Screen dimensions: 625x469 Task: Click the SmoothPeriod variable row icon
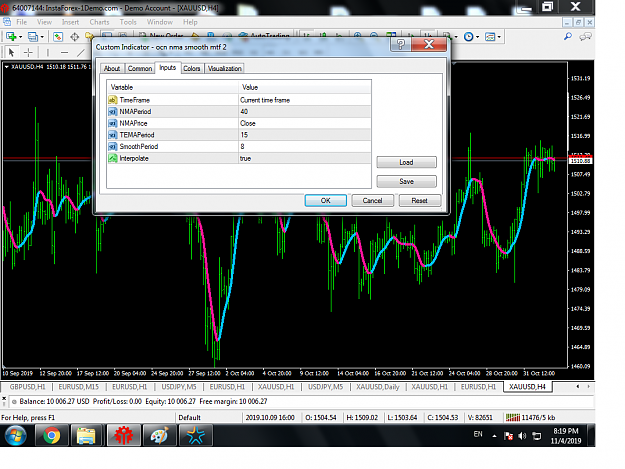click(x=113, y=147)
